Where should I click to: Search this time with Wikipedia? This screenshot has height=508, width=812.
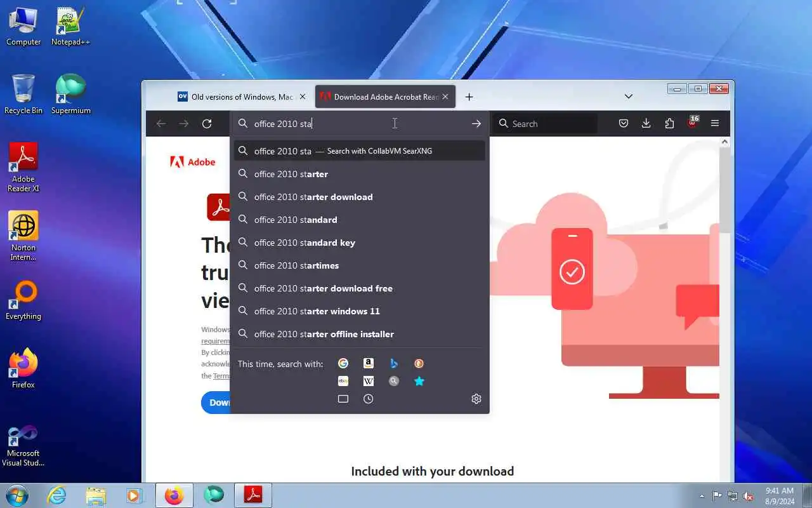(x=369, y=381)
